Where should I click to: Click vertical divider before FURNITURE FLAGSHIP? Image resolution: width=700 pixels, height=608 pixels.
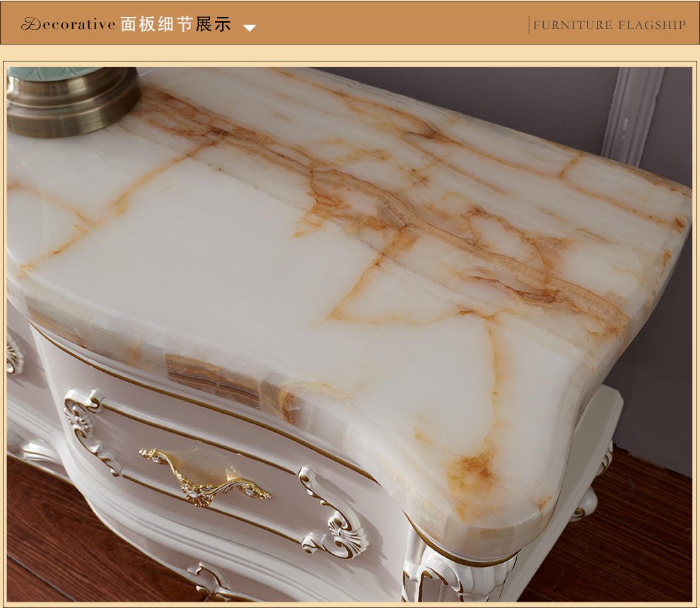point(529,25)
